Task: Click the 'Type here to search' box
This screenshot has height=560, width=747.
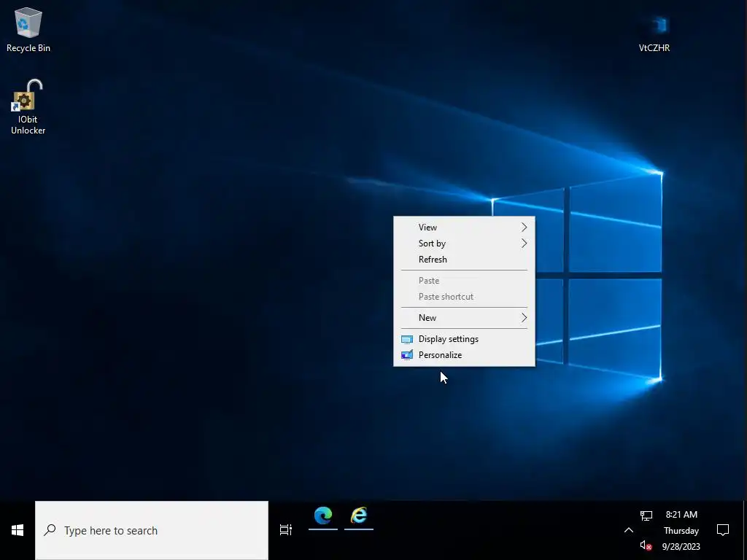Action: coord(152,531)
